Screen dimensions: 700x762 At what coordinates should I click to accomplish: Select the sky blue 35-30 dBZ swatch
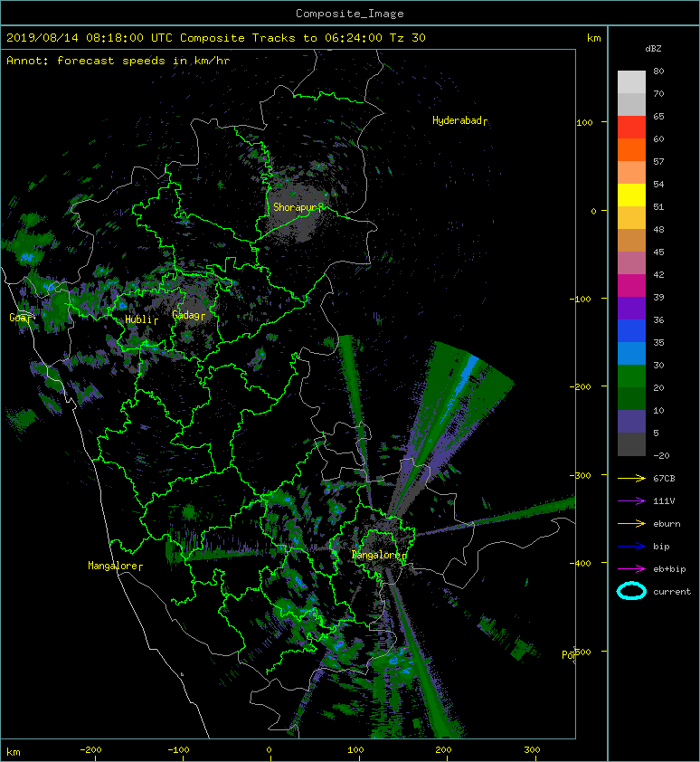[631, 353]
